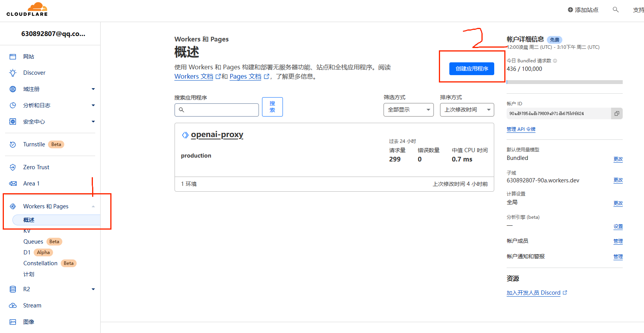The height and width of the screenshot is (333, 644).
Task: Open the Workers 文档 link
Action: click(x=194, y=77)
